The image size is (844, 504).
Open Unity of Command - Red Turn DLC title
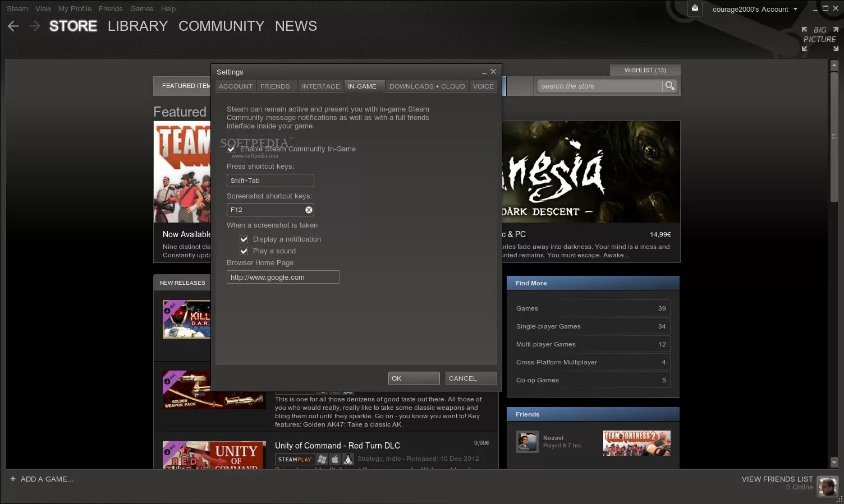pos(337,446)
